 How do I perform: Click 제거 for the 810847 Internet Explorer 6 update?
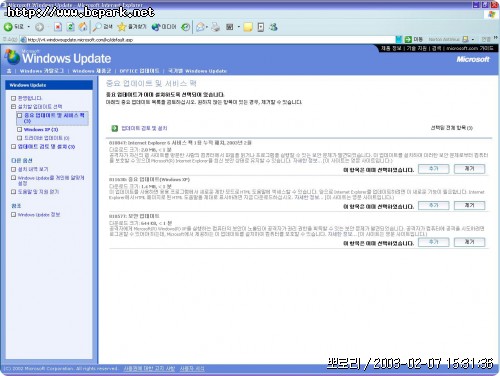tap(469, 169)
